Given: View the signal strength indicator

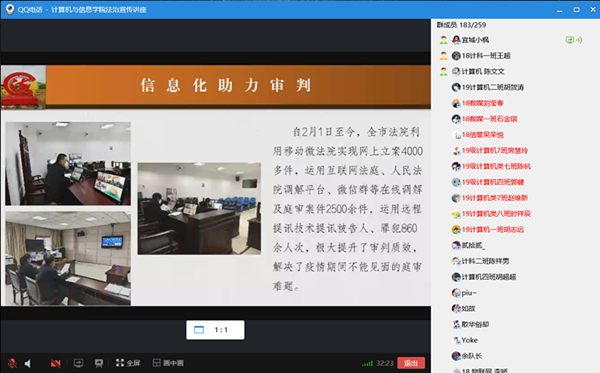Looking at the screenshot, I should point(367,363).
